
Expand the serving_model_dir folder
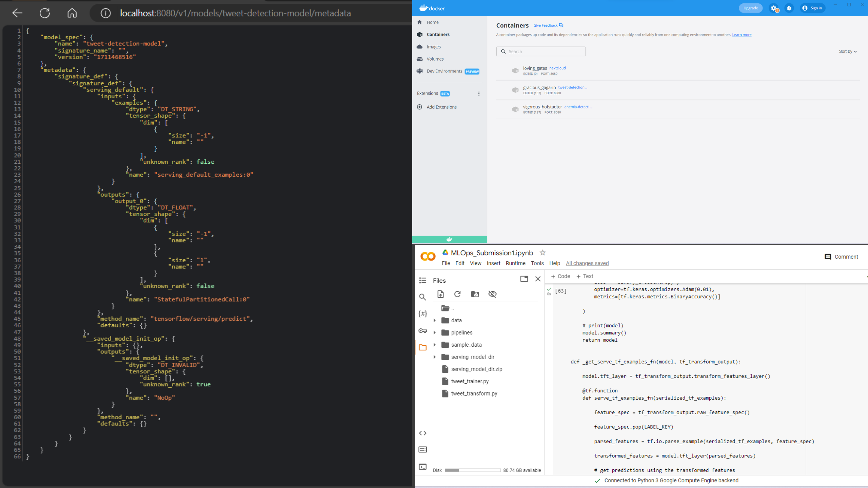pos(435,357)
